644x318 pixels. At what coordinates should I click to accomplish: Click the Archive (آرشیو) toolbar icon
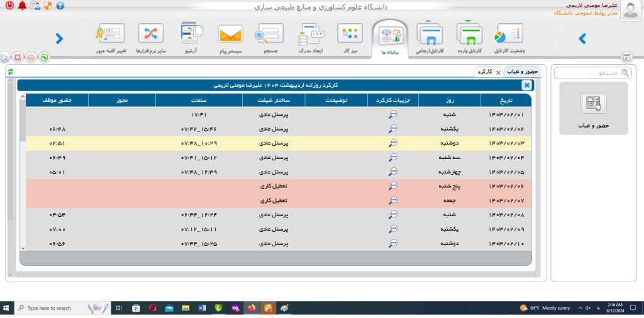tap(189, 34)
